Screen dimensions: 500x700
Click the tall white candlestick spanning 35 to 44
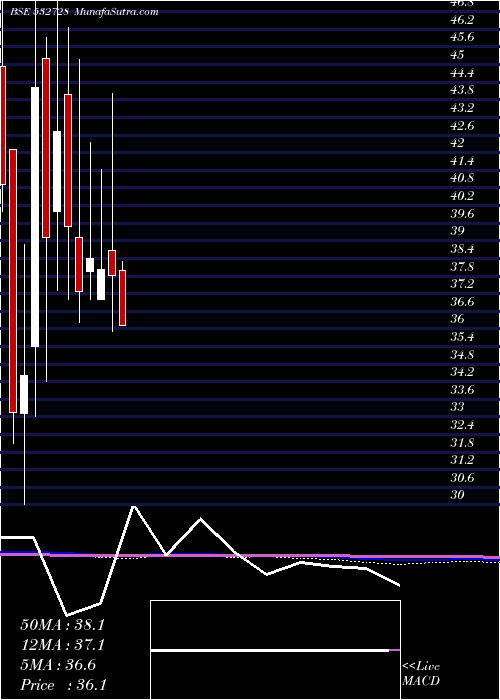tap(35, 217)
